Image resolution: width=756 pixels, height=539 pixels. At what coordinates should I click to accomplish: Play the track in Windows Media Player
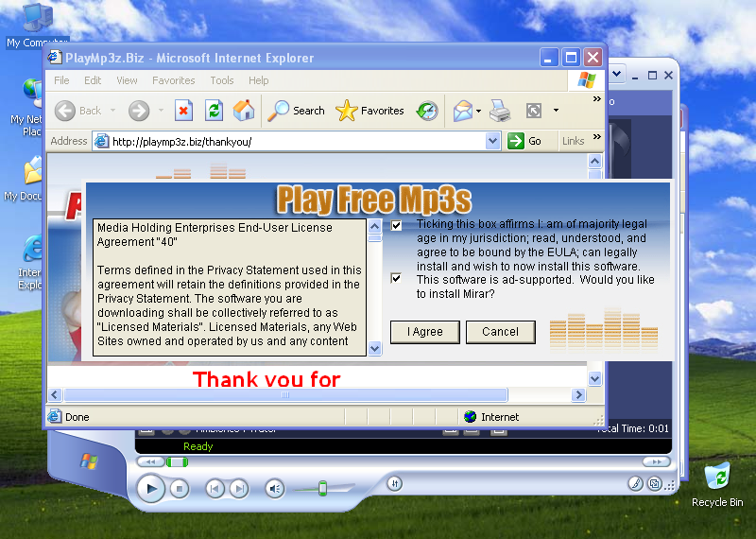(151, 488)
